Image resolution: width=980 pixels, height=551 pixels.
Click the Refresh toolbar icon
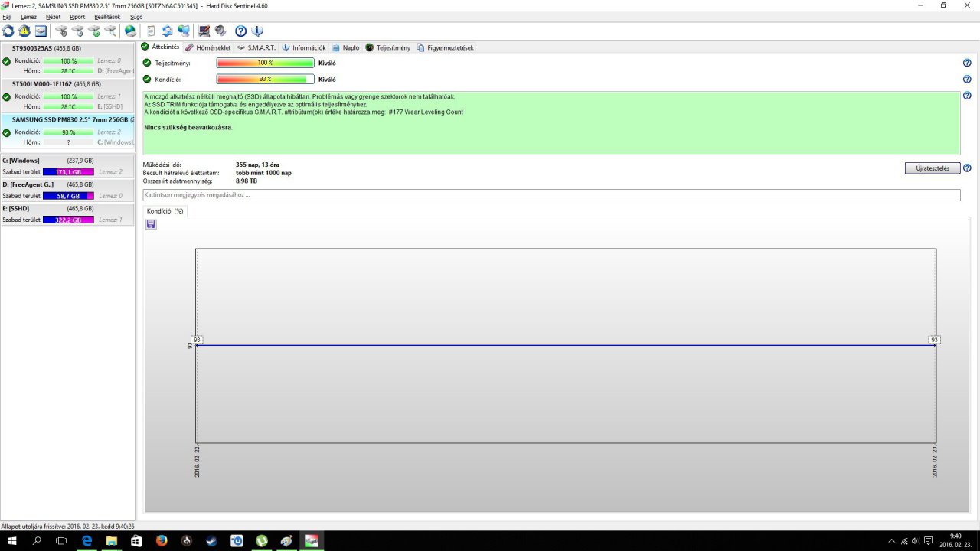[x=8, y=31]
